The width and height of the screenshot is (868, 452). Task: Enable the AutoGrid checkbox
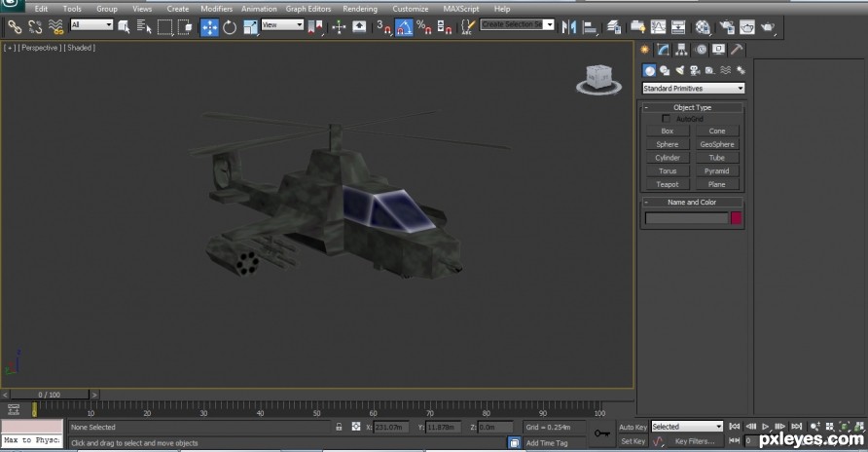[666, 119]
